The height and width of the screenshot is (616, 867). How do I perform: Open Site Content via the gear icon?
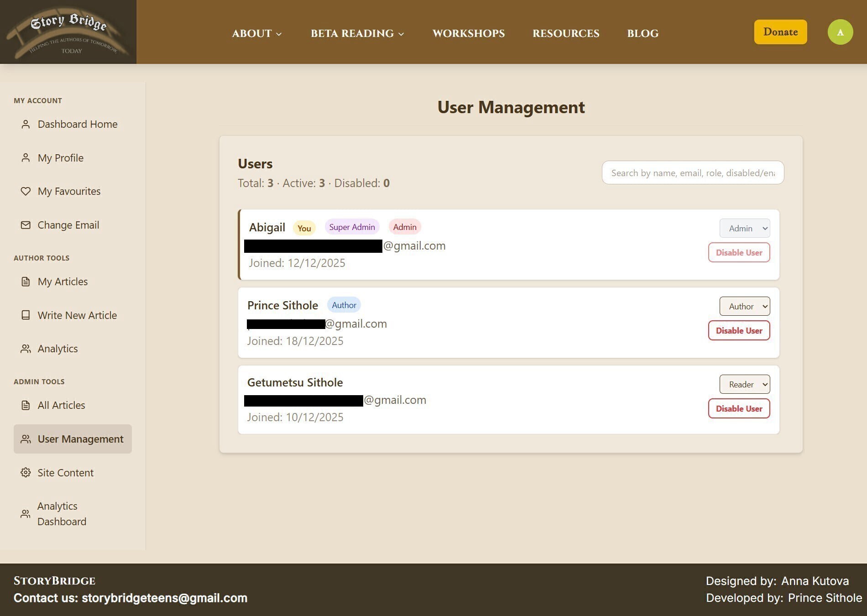click(x=25, y=473)
